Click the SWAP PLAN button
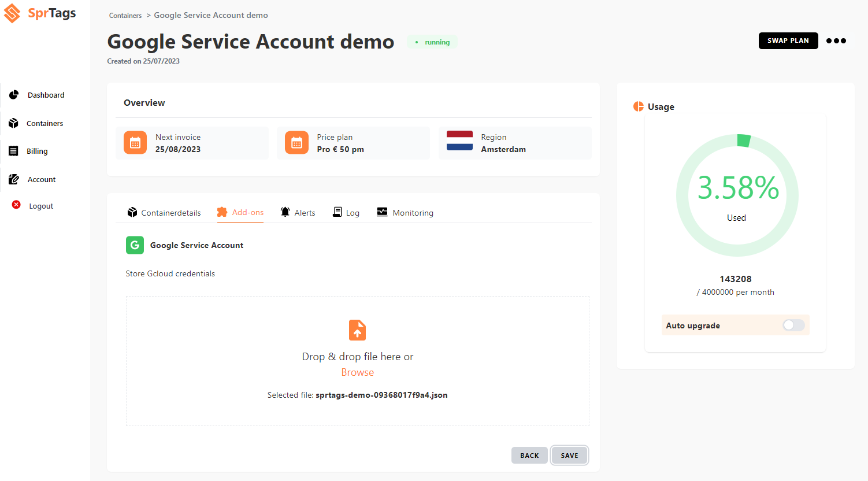 788,40
